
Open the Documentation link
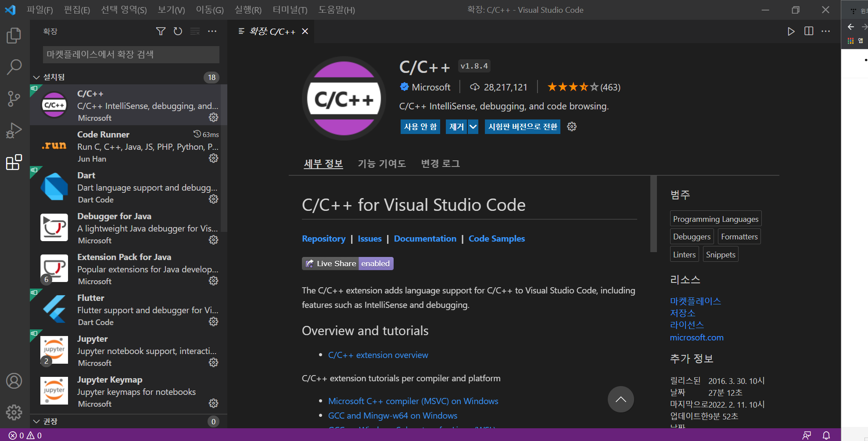point(425,239)
